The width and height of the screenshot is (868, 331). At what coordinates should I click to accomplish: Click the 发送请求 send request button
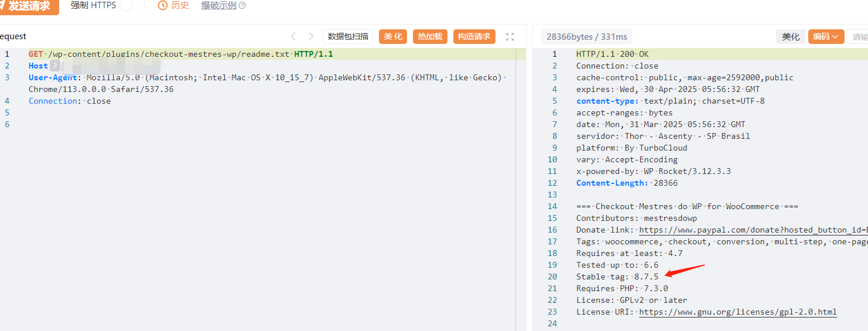coord(28,6)
